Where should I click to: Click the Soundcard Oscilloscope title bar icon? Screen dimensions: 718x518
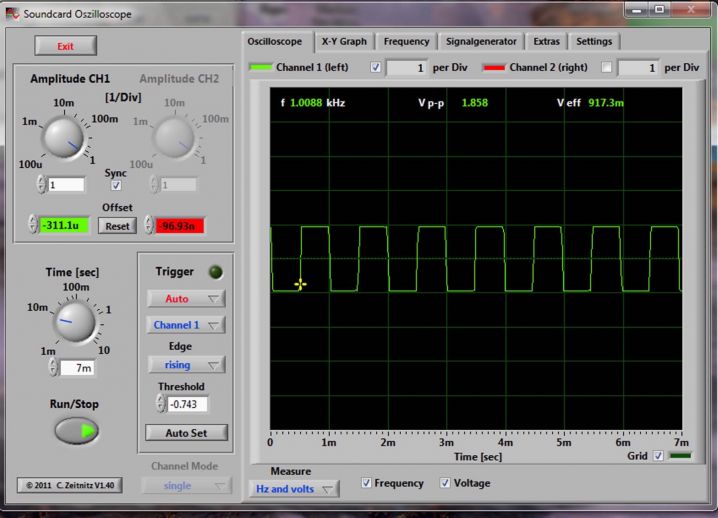pyautogui.click(x=12, y=15)
